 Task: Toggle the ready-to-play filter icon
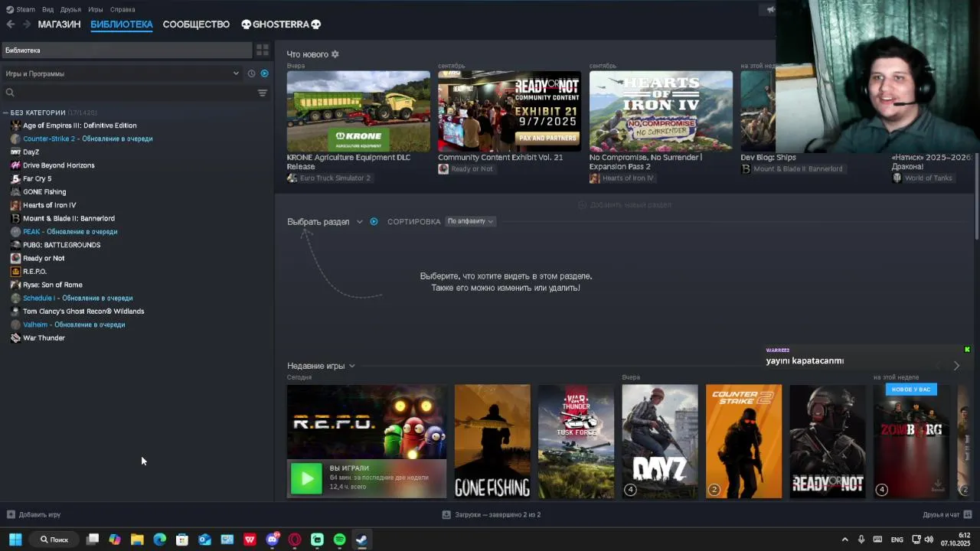(x=264, y=73)
